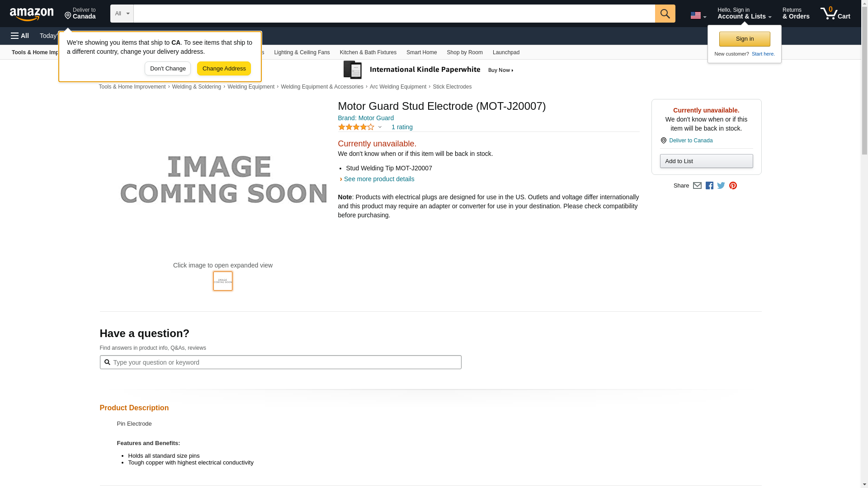Screen dimensions: 868x488
Task: Share product on Pinterest icon
Action: (733, 186)
